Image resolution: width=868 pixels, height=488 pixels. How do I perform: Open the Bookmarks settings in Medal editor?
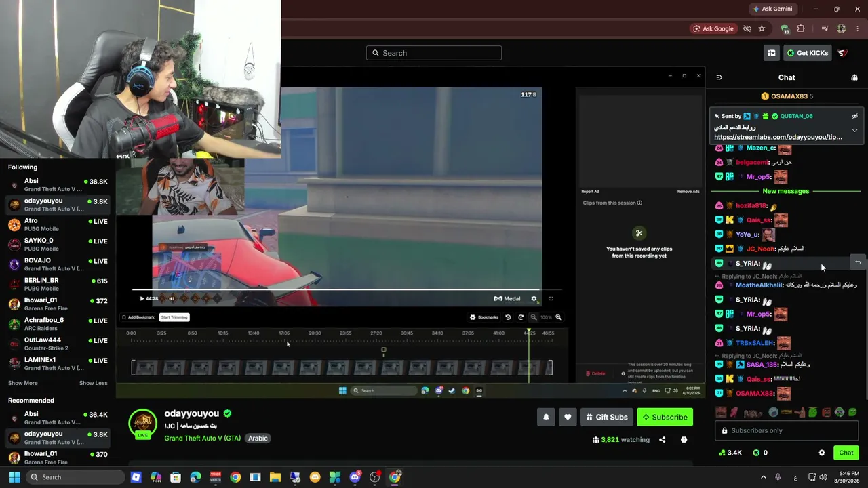click(484, 317)
